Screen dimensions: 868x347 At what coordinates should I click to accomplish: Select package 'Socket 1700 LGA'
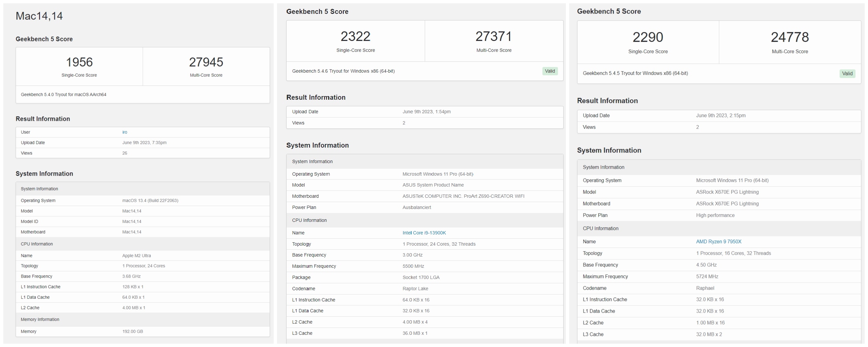(x=421, y=278)
